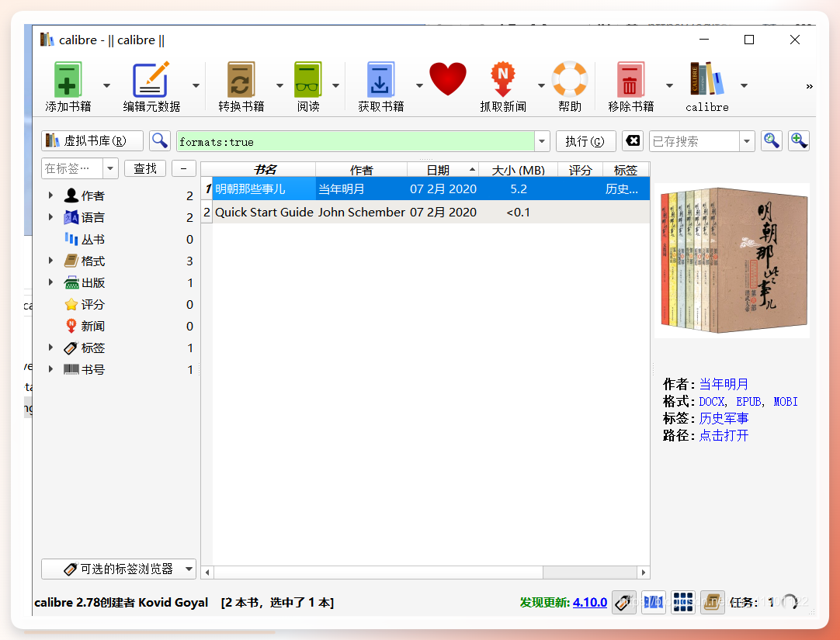
Task: Click the red heart donate icon
Action: tap(448, 78)
